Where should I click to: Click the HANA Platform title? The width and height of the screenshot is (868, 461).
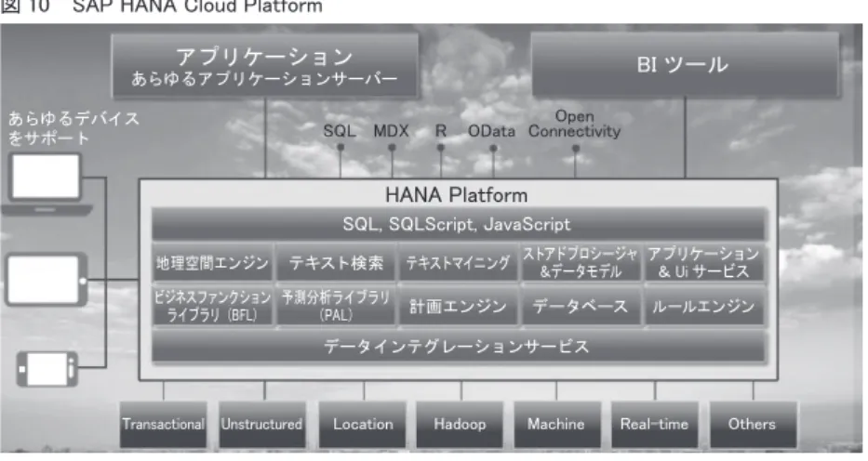tap(456, 195)
